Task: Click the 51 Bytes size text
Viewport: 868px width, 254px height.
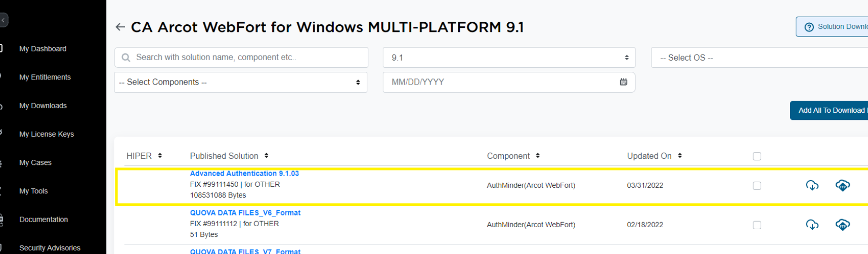Action: pos(204,234)
